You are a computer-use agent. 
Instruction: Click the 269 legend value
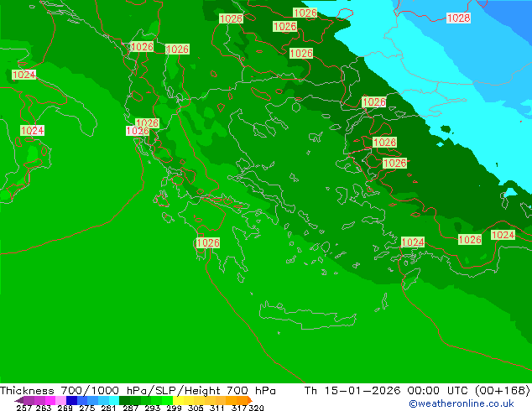click(x=65, y=408)
